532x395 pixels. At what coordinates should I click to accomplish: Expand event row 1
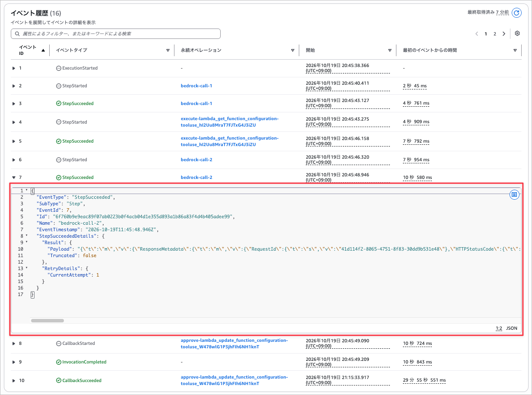click(x=14, y=68)
